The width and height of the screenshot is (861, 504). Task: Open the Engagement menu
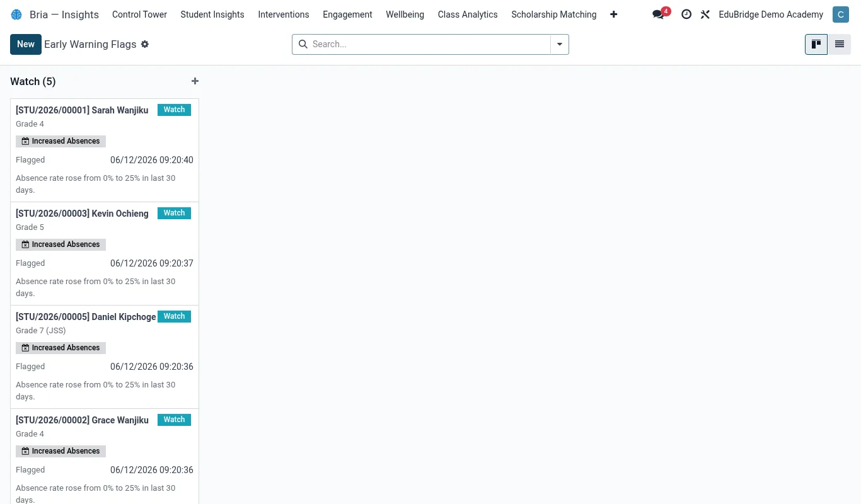click(x=347, y=14)
